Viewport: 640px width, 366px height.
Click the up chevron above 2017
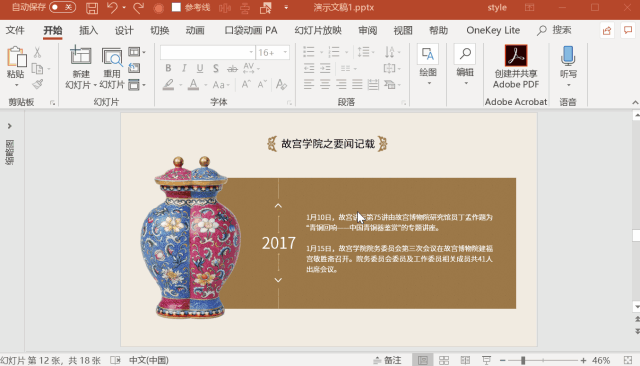pyautogui.click(x=278, y=206)
